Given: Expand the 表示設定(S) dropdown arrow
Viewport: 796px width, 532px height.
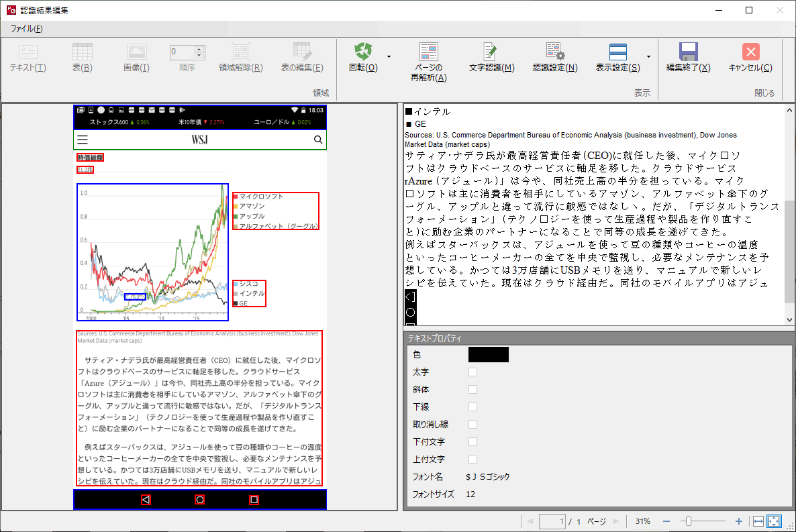Looking at the screenshot, I should pyautogui.click(x=648, y=56).
